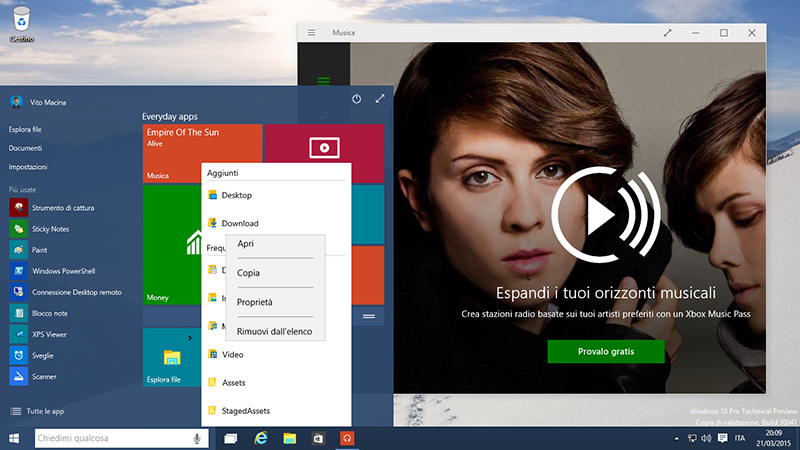Open Task View on the taskbar
This screenshot has width=800, height=450.
tap(231, 438)
